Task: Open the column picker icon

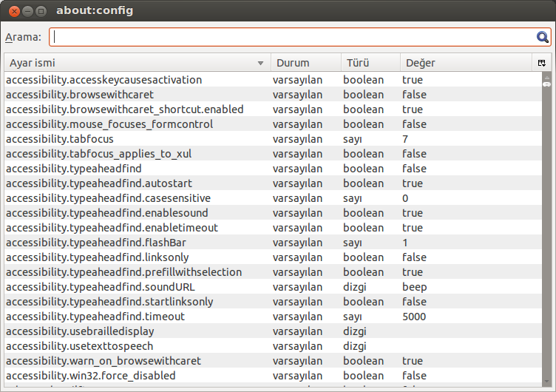Action: [541, 63]
